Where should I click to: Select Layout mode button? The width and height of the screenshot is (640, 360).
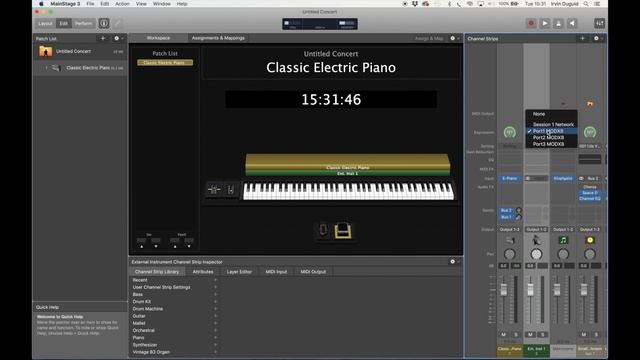[45, 23]
